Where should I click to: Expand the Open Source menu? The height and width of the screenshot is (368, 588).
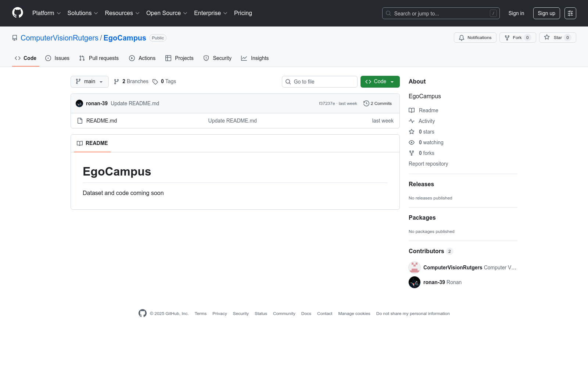[167, 13]
